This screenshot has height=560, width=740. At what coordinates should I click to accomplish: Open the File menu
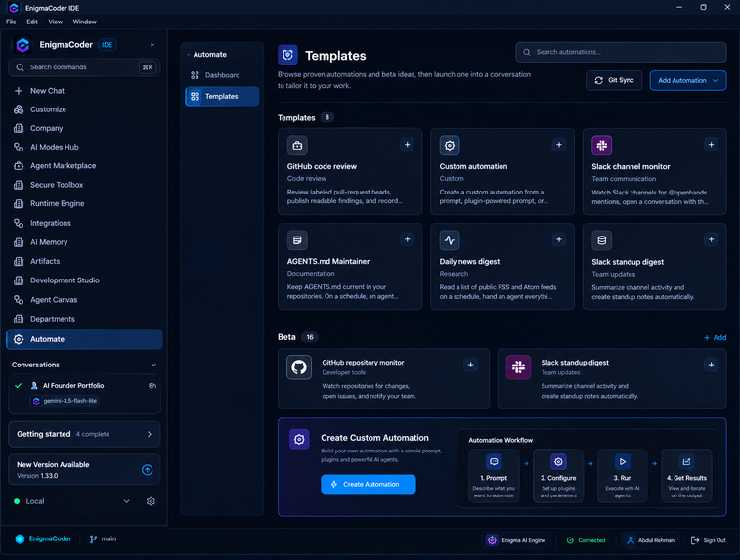(x=11, y=22)
